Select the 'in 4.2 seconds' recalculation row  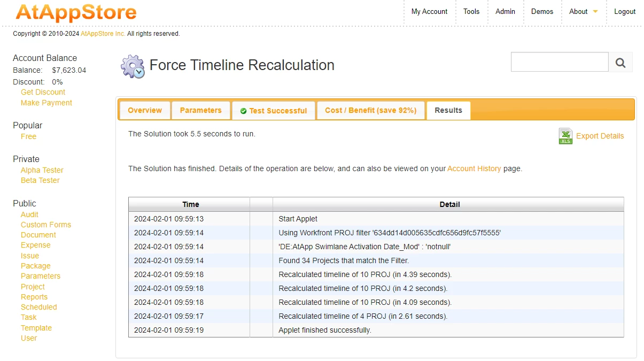click(x=376, y=288)
